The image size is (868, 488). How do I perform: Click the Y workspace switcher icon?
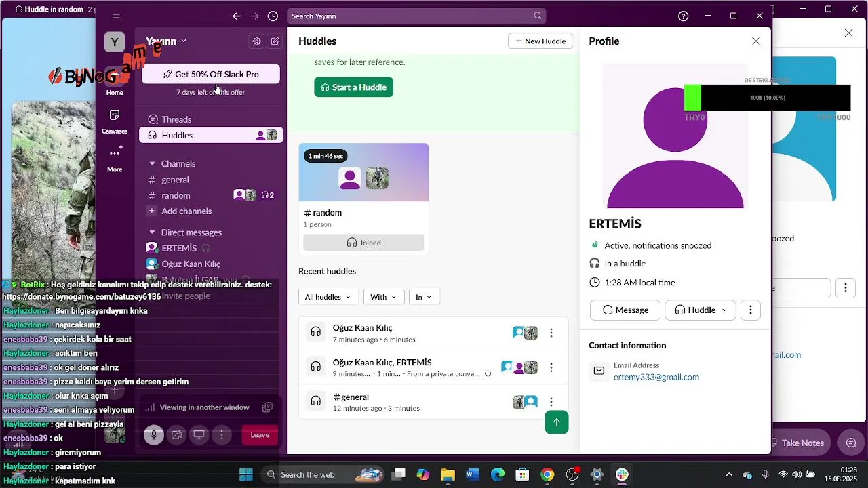tap(115, 42)
